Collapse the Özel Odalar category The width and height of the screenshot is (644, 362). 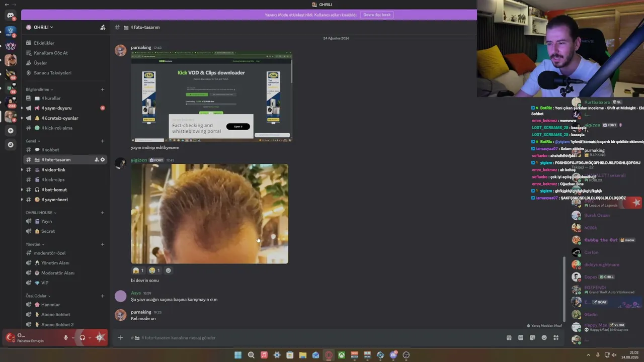[38, 296]
